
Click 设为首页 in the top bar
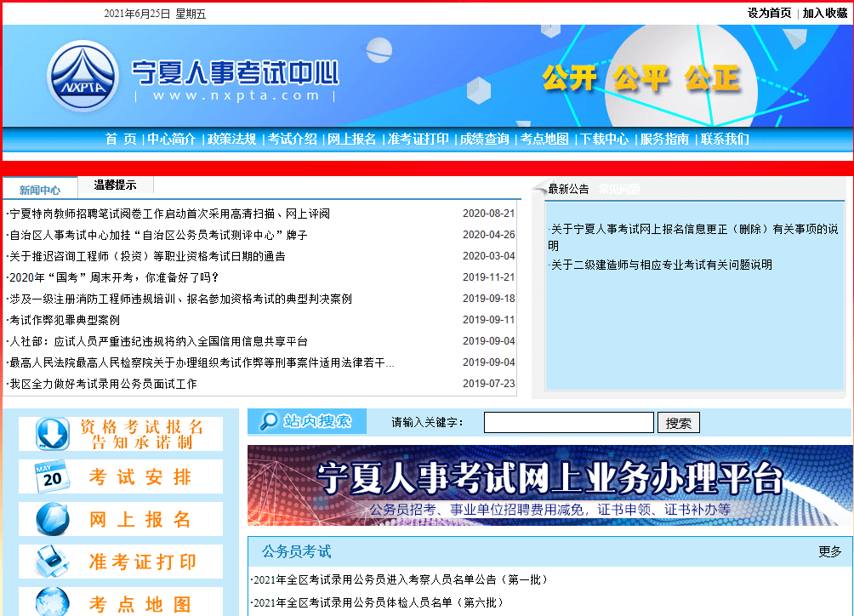pos(769,14)
